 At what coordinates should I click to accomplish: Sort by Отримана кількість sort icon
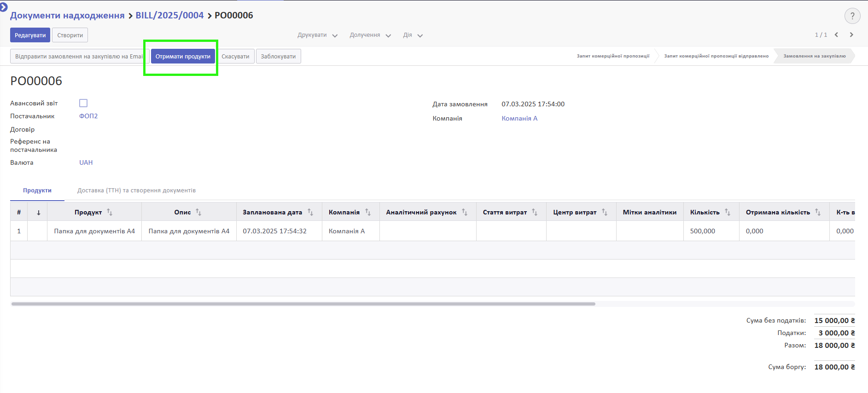point(818,212)
